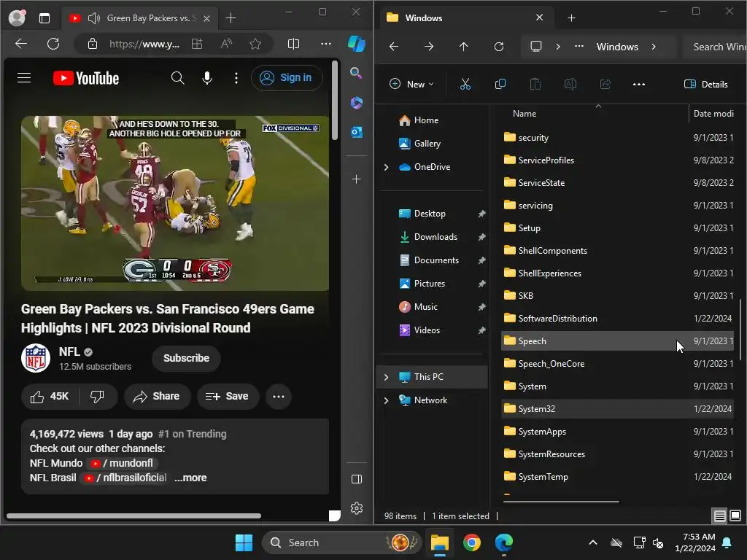Select the ShellExperiences folder
The width and height of the screenshot is (747, 560).
pos(617,273)
